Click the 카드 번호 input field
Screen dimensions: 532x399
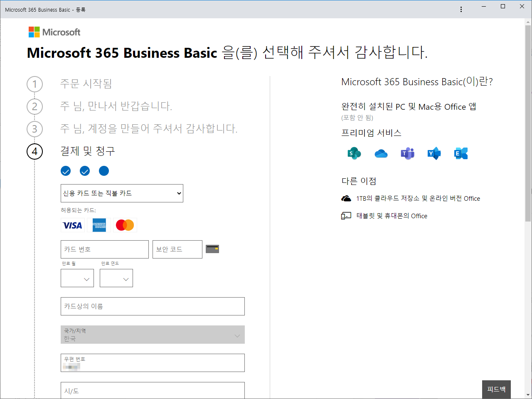click(x=105, y=249)
